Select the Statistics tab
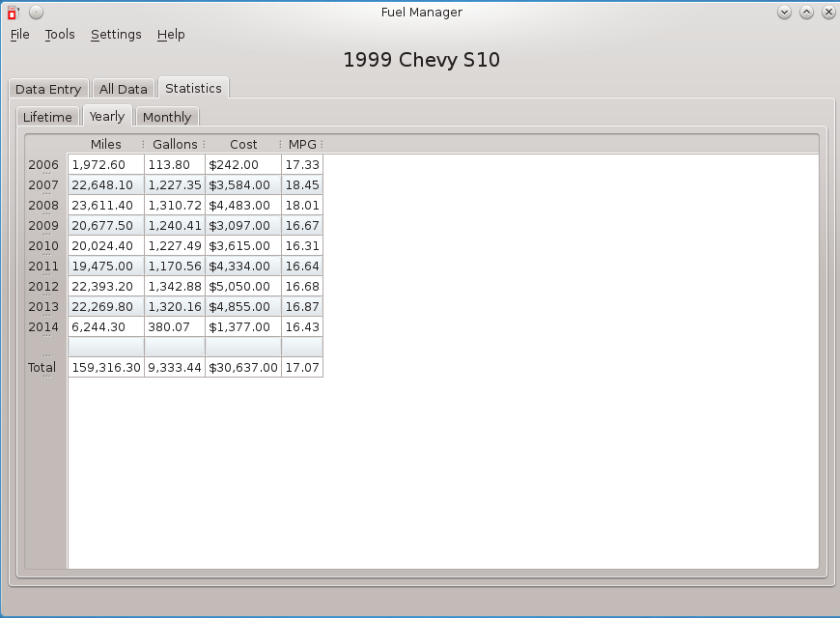This screenshot has width=840, height=618. (x=193, y=88)
